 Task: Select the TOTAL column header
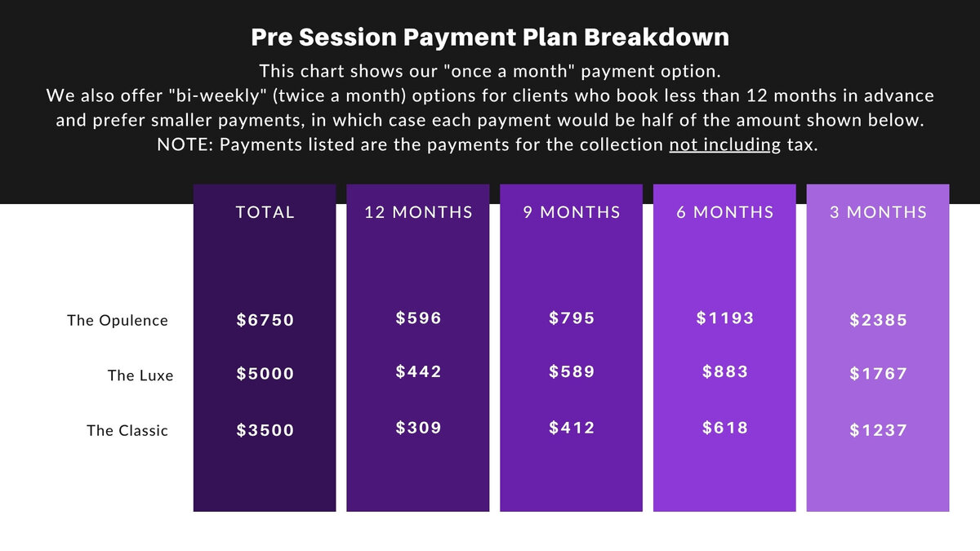click(x=265, y=212)
